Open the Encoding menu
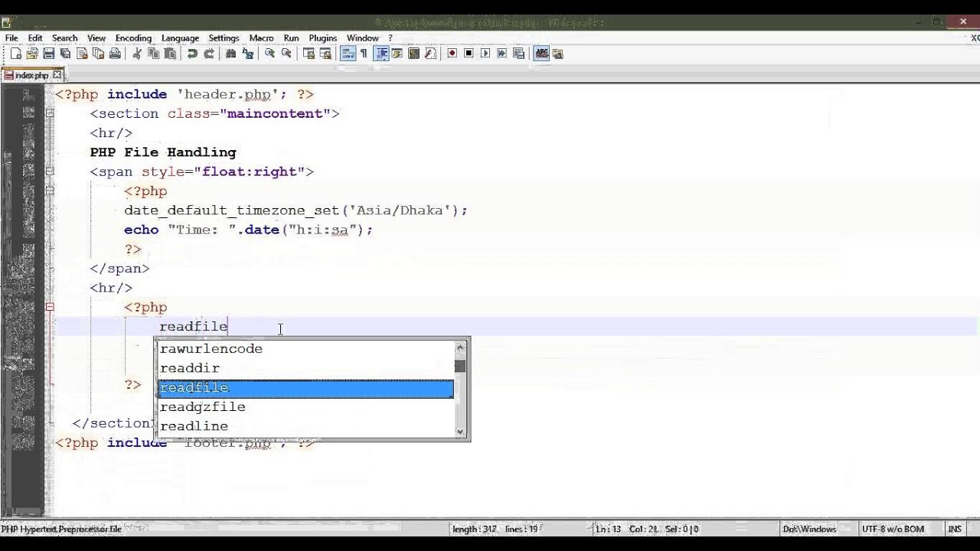 pyautogui.click(x=133, y=37)
